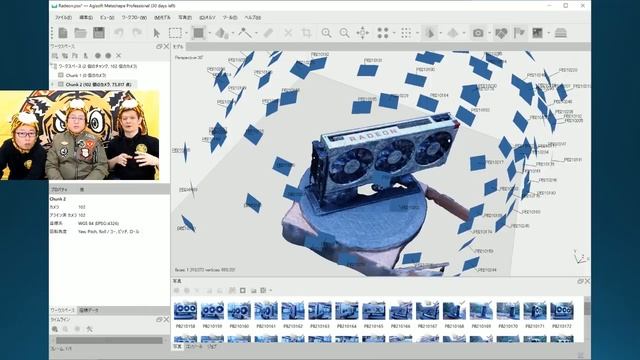Viewport: 640px width, 360px height.
Task: Select the Resize region box tool
Action: coord(198,33)
